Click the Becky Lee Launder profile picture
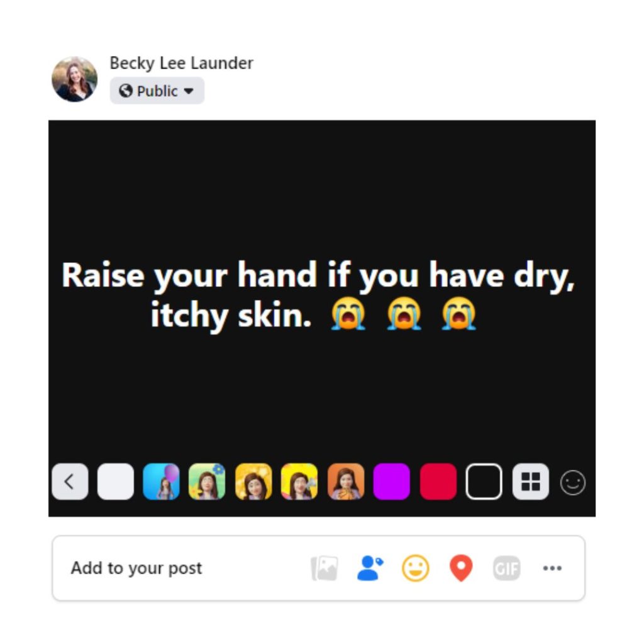 pyautogui.click(x=74, y=79)
